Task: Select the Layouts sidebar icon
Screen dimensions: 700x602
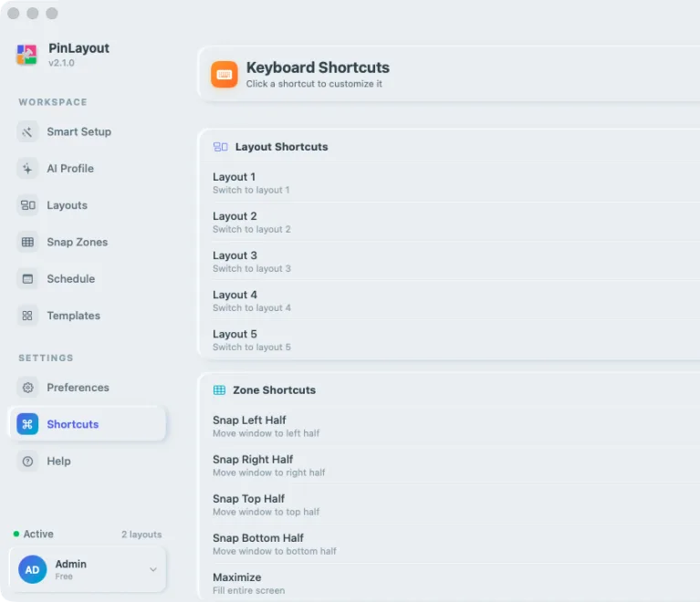Action: [x=27, y=205]
